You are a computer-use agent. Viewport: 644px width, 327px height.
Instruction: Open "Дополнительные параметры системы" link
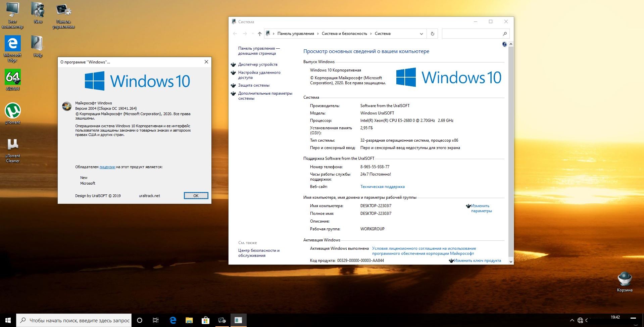pyautogui.click(x=265, y=96)
